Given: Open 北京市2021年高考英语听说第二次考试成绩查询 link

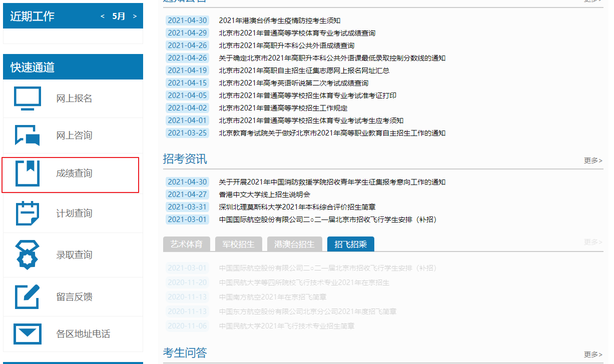Looking at the screenshot, I should coord(293,83).
